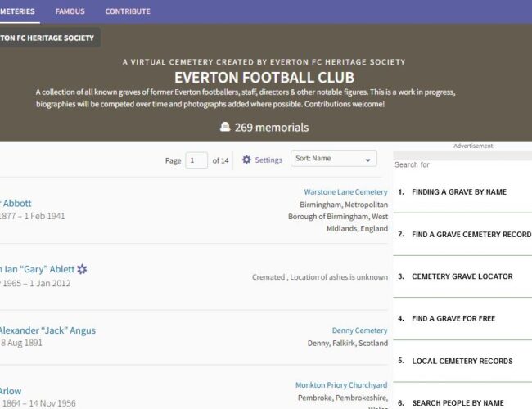The height and width of the screenshot is (409, 532).
Task: Open Warstone Lane Cemetery link
Action: [x=345, y=192]
